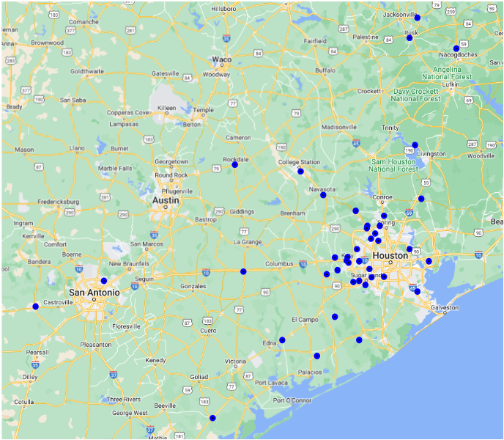This screenshot has height=440, width=504.
Task: Select the Port Lavaca label
Action: [x=271, y=382]
